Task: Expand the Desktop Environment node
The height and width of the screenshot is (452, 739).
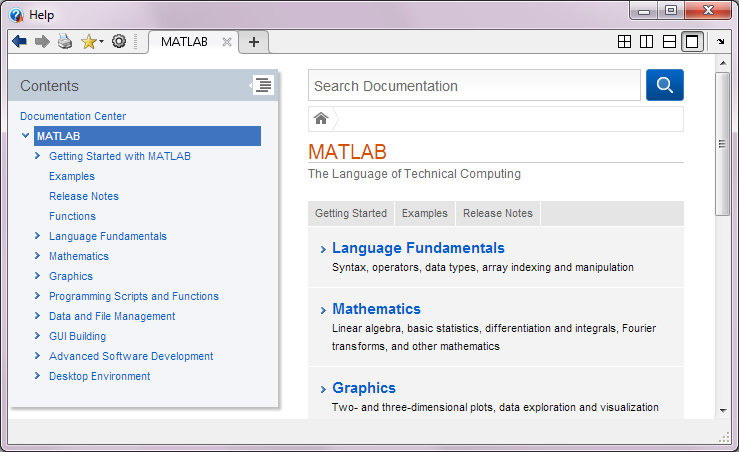Action: [x=37, y=376]
